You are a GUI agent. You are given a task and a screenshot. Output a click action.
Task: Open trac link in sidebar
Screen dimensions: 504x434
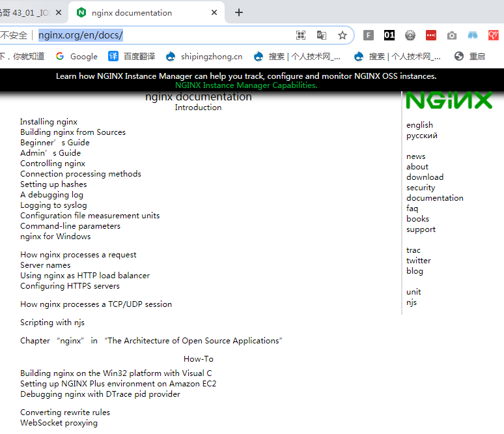[x=413, y=250]
